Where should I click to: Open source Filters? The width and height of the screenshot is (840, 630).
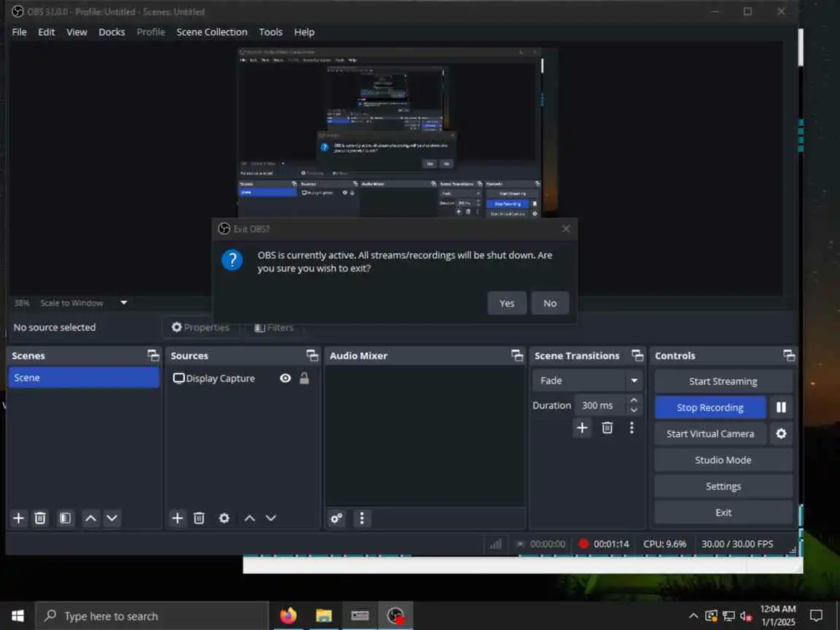pos(273,327)
